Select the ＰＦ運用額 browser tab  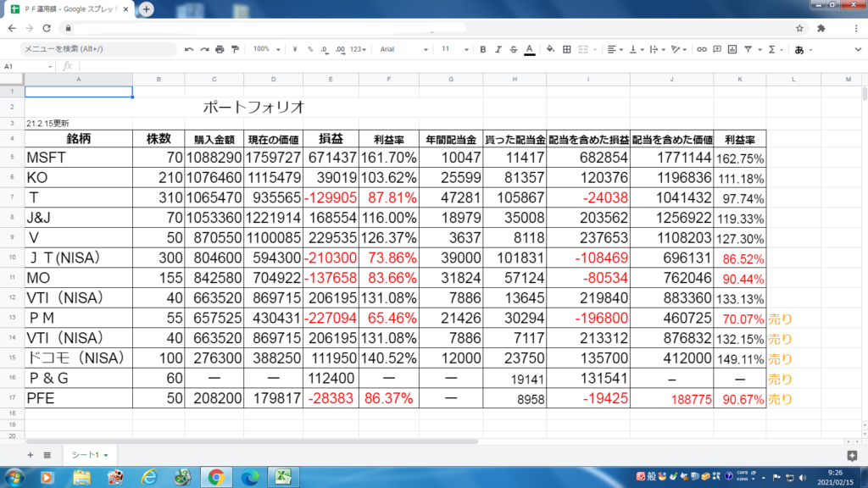[68, 9]
